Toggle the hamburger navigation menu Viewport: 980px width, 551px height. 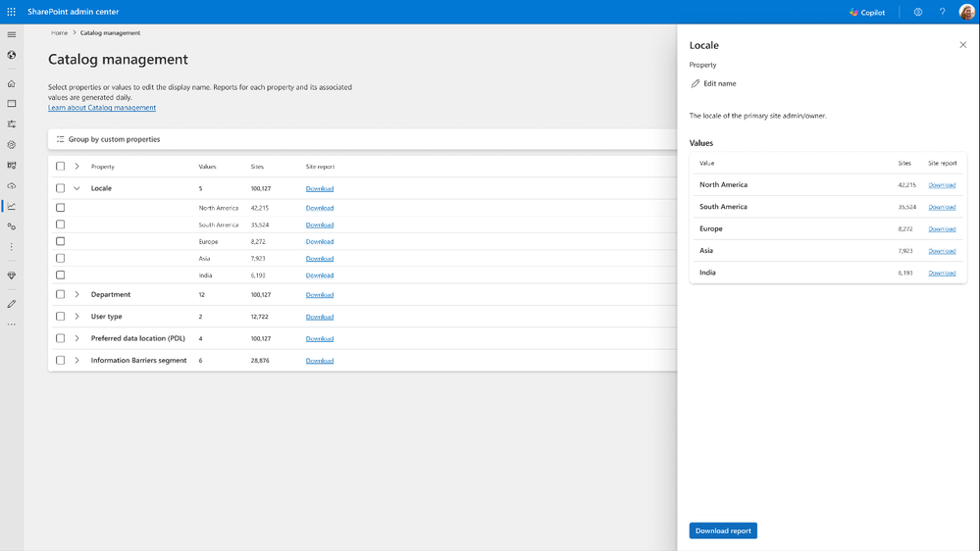pyautogui.click(x=11, y=34)
